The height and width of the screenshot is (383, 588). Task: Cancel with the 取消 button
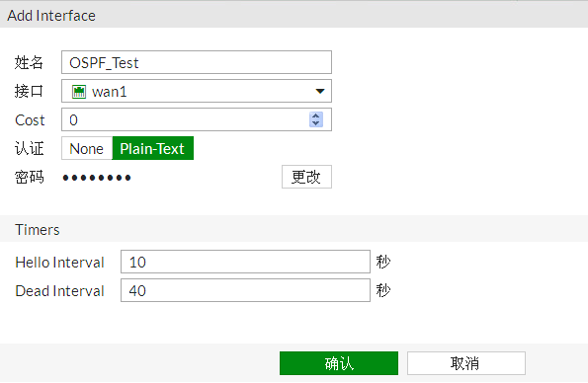[466, 363]
